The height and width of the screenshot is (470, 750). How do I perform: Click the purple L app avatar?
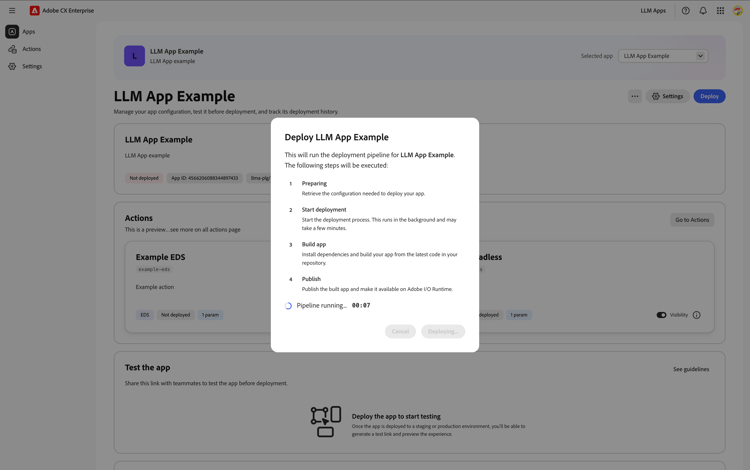click(134, 56)
